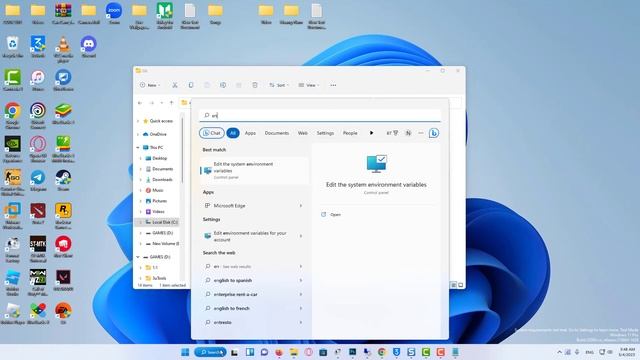Open the iTunes desktop shortcut
640x360 pixels.
pyautogui.click(x=38, y=80)
